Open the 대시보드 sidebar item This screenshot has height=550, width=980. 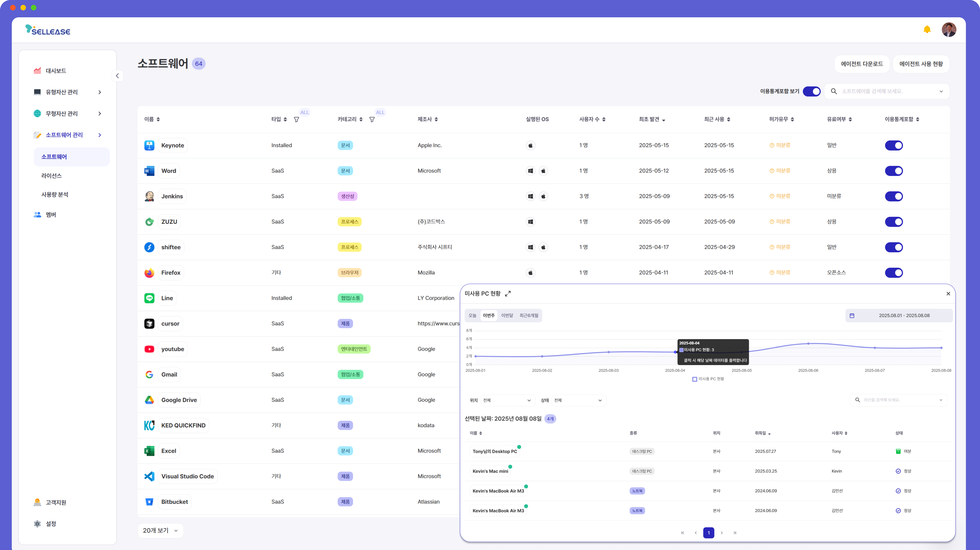(56, 71)
